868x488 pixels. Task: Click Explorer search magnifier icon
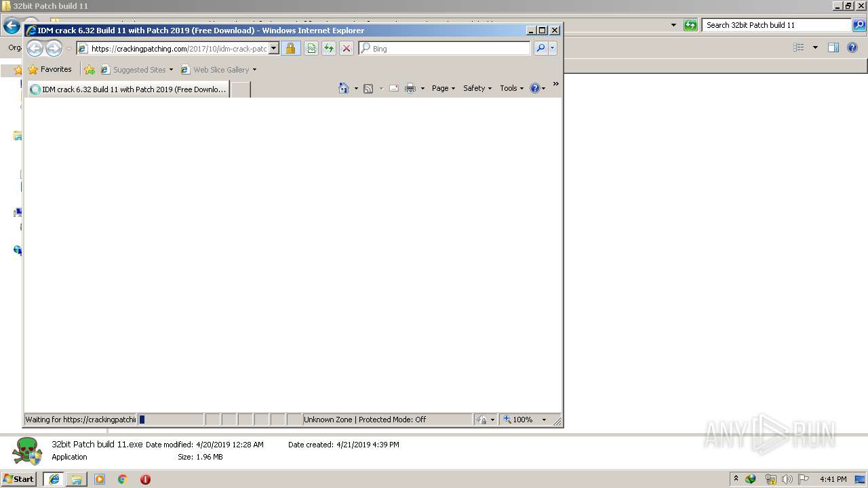point(859,25)
